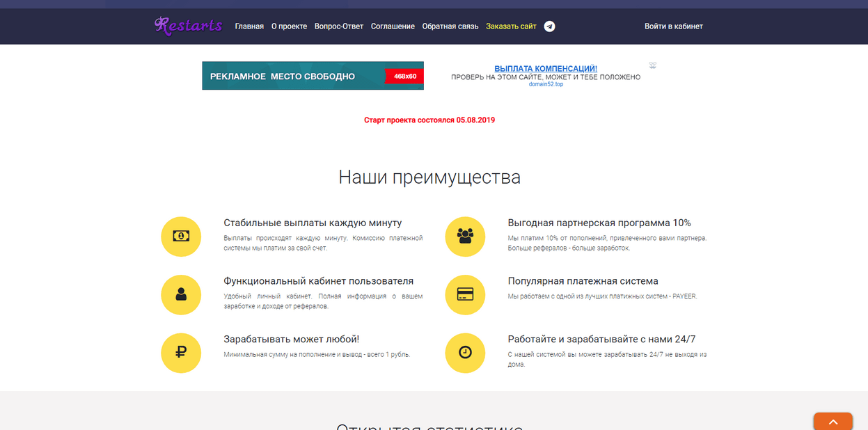
Task: Click the user silhouette cabinet icon
Action: click(181, 295)
